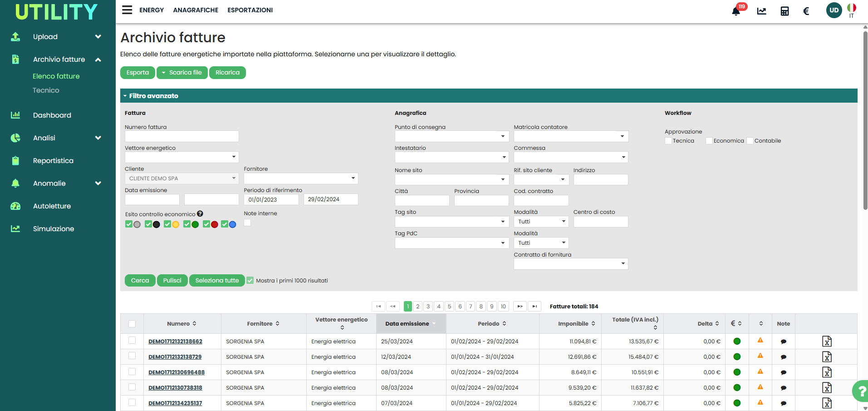Image resolution: width=868 pixels, height=411 pixels.
Task: Go to page 2 of results
Action: click(418, 307)
